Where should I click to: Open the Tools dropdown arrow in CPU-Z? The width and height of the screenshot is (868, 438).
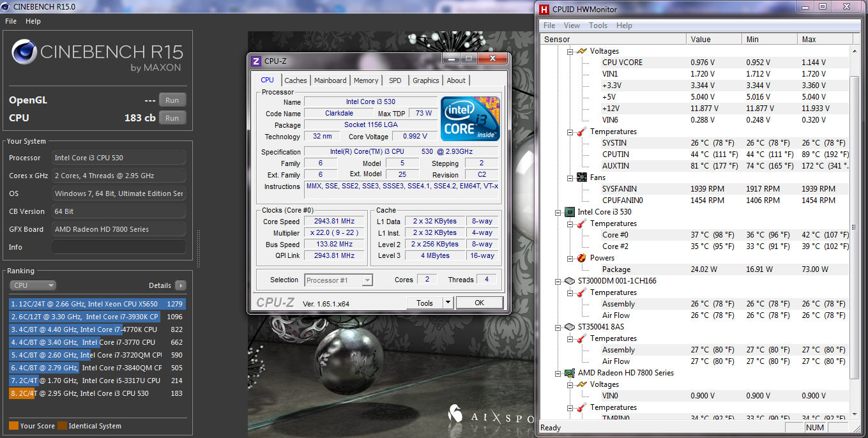[448, 303]
